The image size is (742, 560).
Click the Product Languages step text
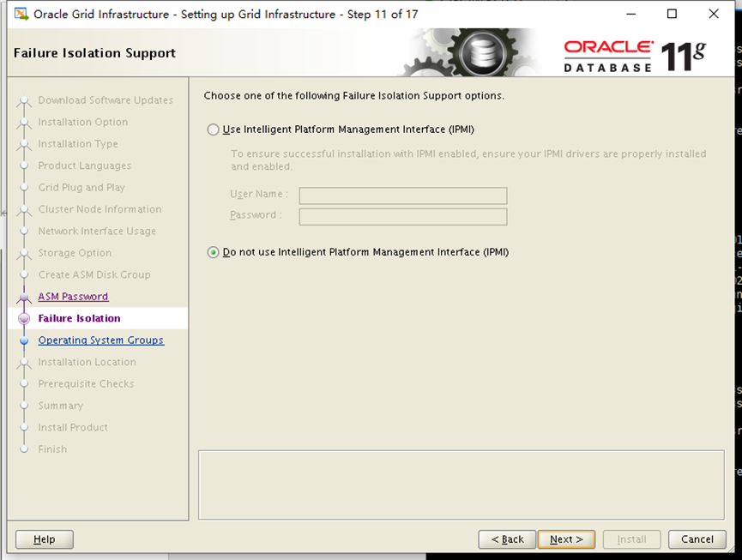(85, 166)
